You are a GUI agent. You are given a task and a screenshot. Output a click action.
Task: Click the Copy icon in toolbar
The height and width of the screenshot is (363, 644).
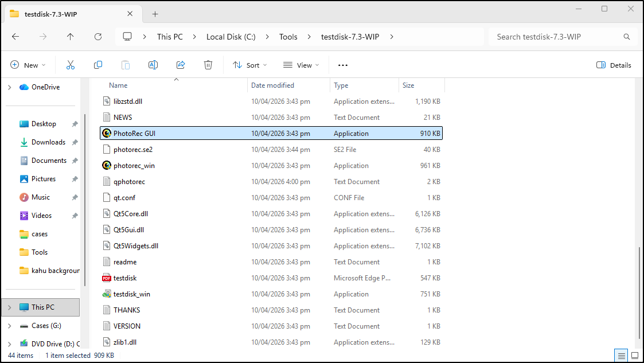point(97,65)
